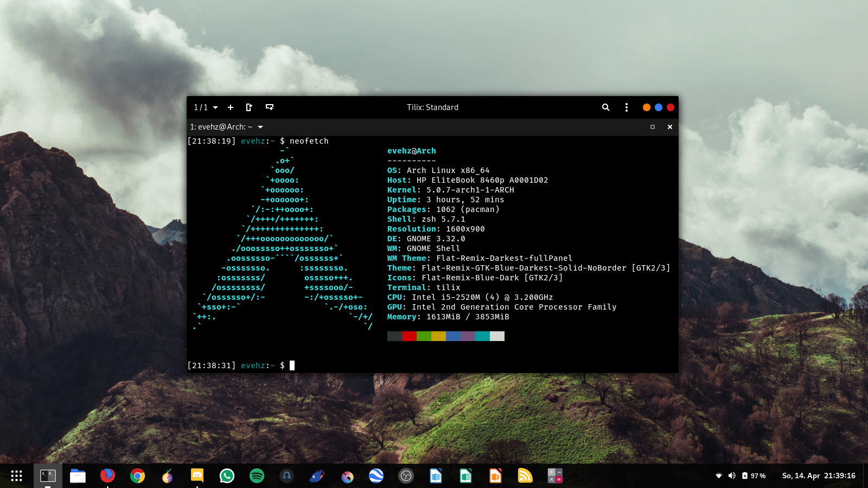The width and height of the screenshot is (868, 488).
Task: Open LibreOffice Writer from the dock
Action: click(436, 476)
